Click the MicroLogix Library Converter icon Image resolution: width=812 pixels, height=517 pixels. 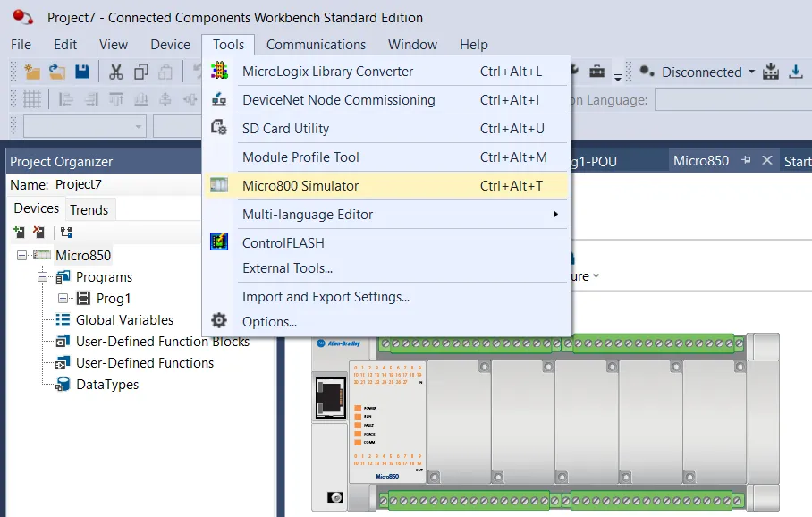pos(219,71)
